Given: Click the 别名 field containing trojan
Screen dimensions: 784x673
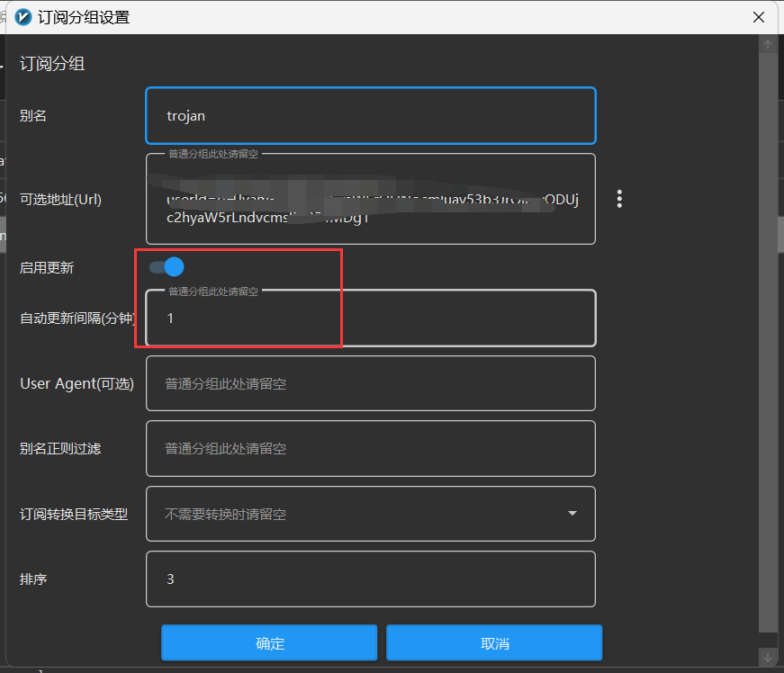Looking at the screenshot, I should pos(371,116).
